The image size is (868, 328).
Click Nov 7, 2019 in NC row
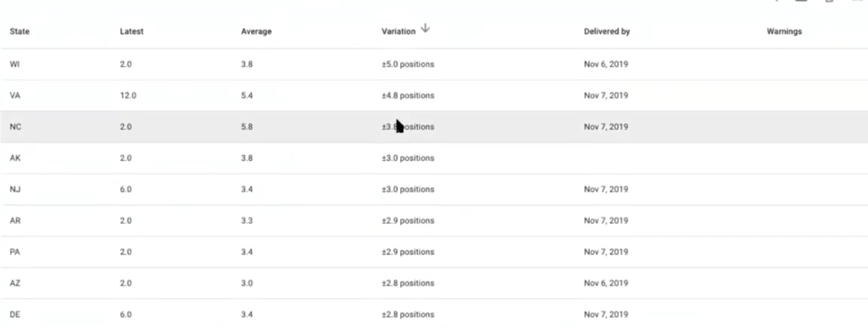pyautogui.click(x=606, y=126)
